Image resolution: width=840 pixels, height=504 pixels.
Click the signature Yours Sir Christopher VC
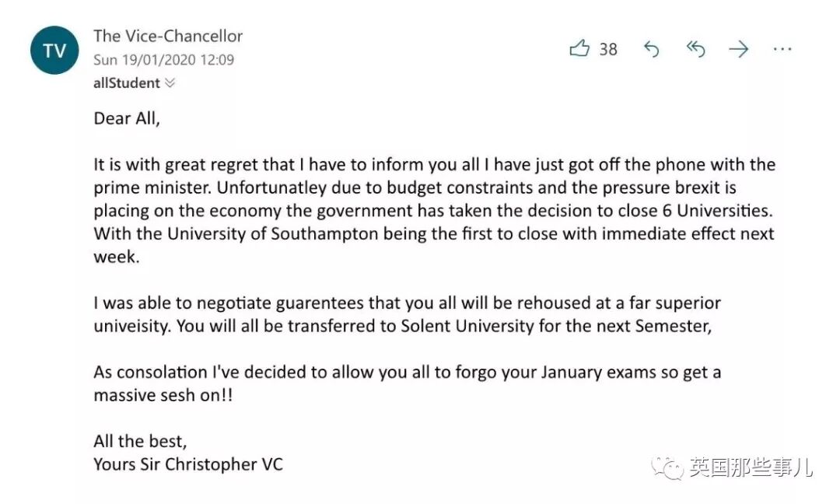pyautogui.click(x=188, y=464)
